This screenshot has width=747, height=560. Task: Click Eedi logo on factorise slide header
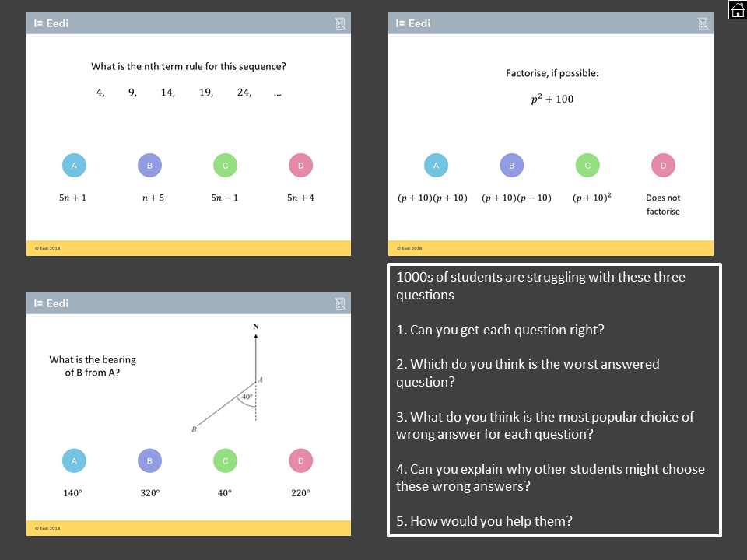[412, 23]
